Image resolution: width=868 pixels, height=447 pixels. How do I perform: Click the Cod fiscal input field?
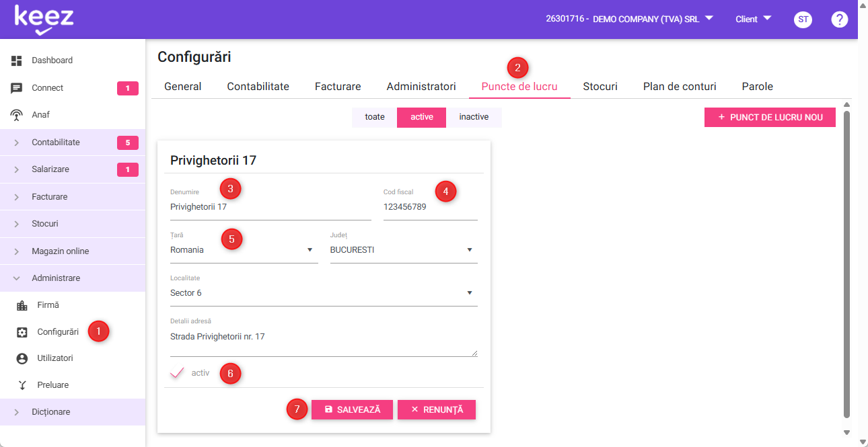tap(429, 207)
